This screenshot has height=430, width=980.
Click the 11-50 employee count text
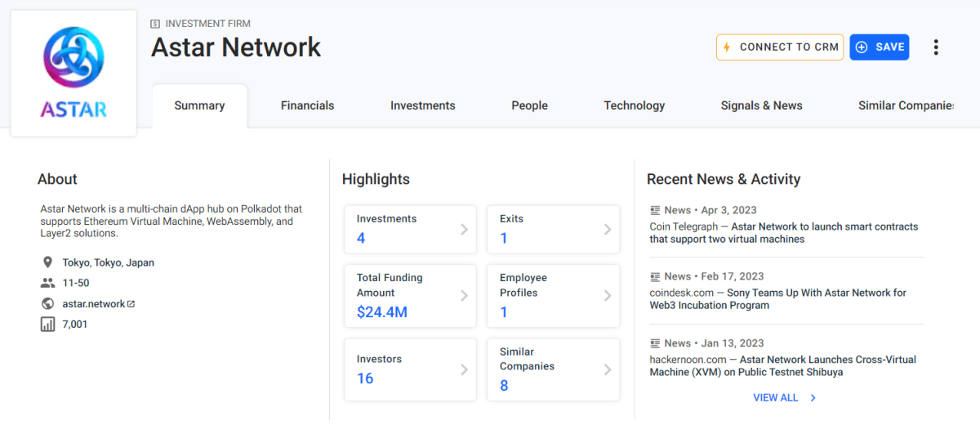(x=76, y=283)
